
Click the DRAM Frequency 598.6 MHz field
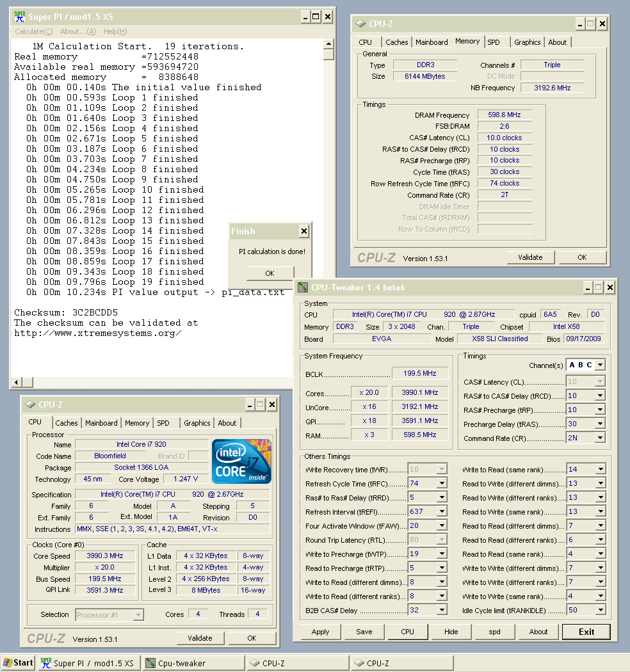coord(505,115)
